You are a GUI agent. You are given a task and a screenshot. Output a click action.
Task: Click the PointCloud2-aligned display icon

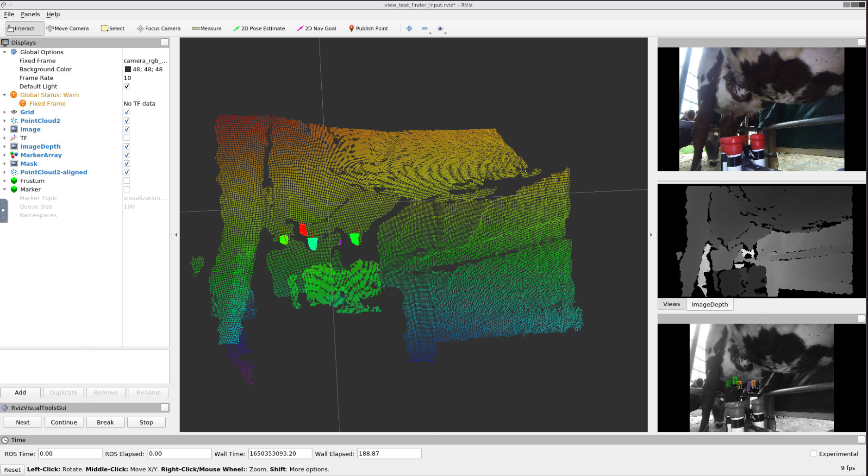(14, 172)
